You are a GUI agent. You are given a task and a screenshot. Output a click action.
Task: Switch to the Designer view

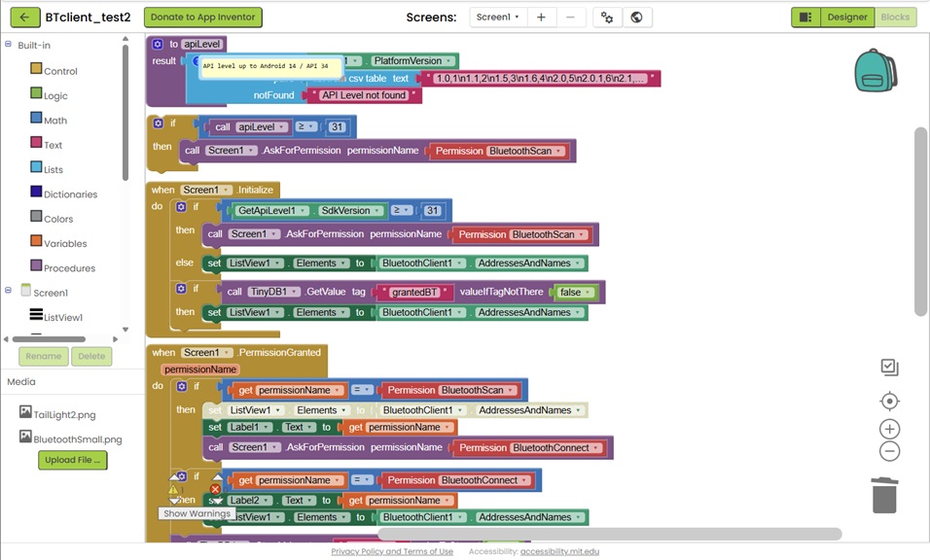pos(846,17)
